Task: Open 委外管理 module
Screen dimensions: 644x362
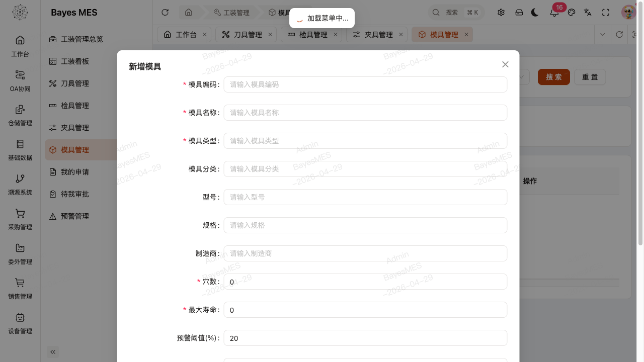Action: tap(20, 254)
